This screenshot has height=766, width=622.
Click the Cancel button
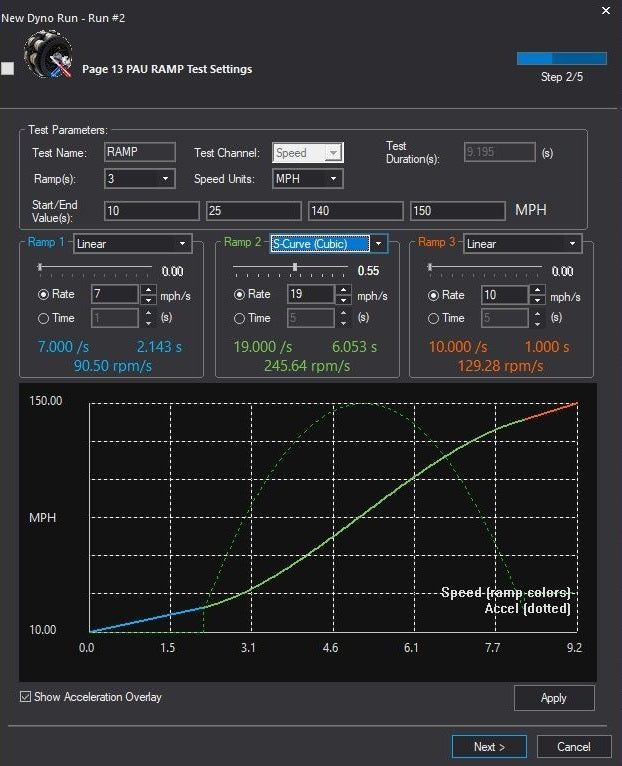[574, 746]
